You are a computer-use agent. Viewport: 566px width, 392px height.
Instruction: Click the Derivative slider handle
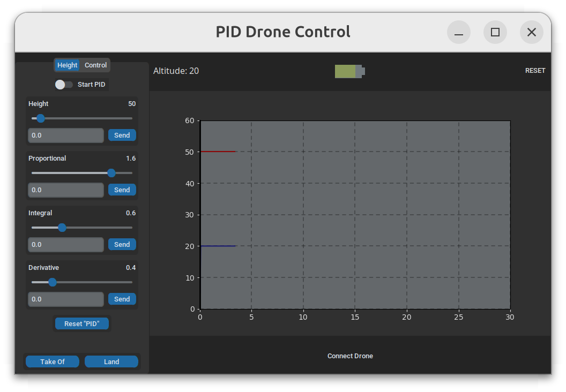(52, 282)
